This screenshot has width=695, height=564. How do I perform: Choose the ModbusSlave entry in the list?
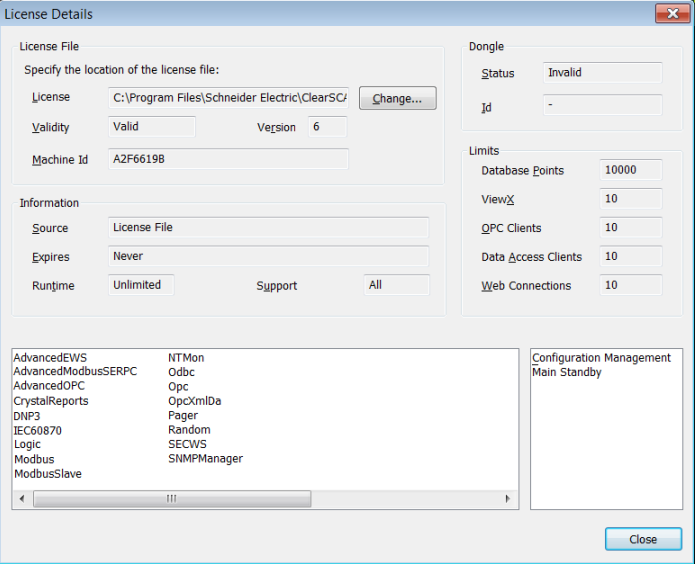pos(48,474)
